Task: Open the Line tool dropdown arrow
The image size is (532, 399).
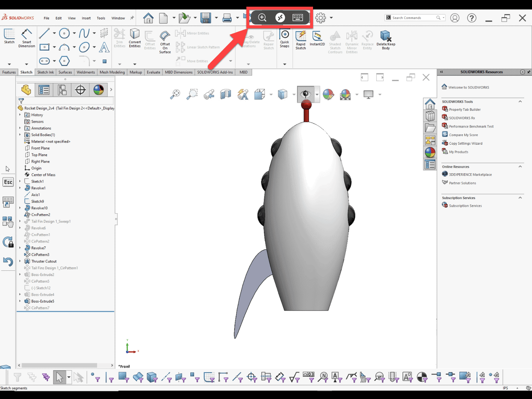Action: point(54,33)
